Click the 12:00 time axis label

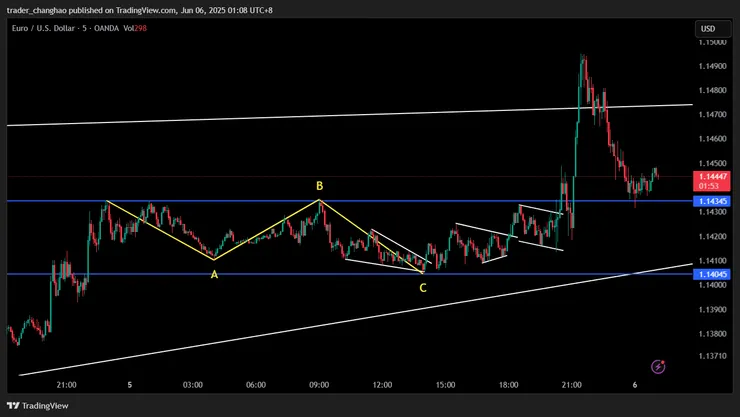point(382,385)
